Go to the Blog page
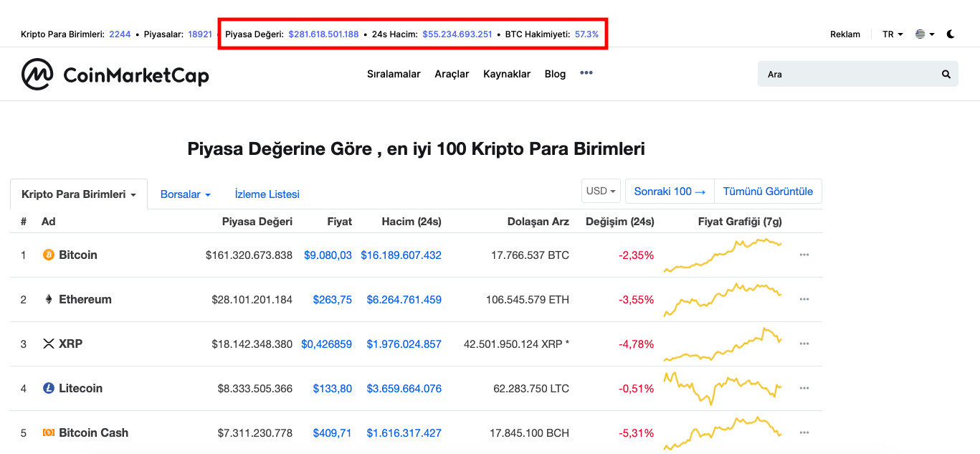The height and width of the screenshot is (454, 980). coord(555,74)
